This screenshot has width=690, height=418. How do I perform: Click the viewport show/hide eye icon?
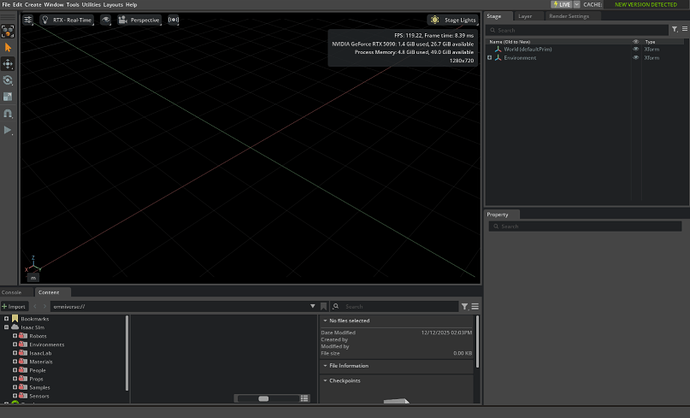(x=106, y=20)
